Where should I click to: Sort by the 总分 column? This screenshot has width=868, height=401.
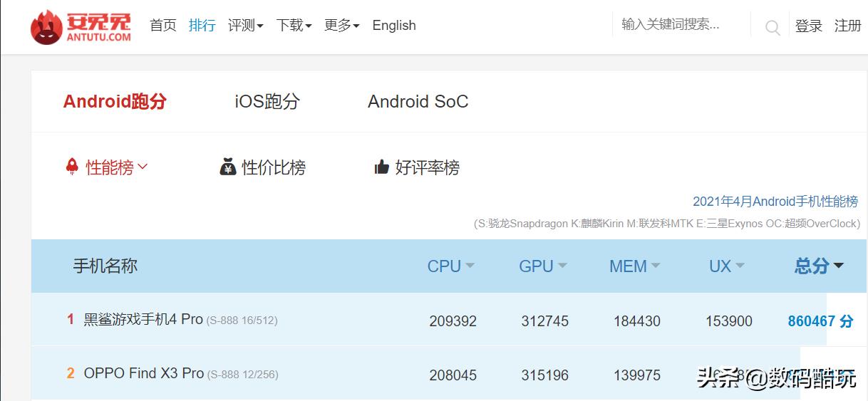coord(819,266)
